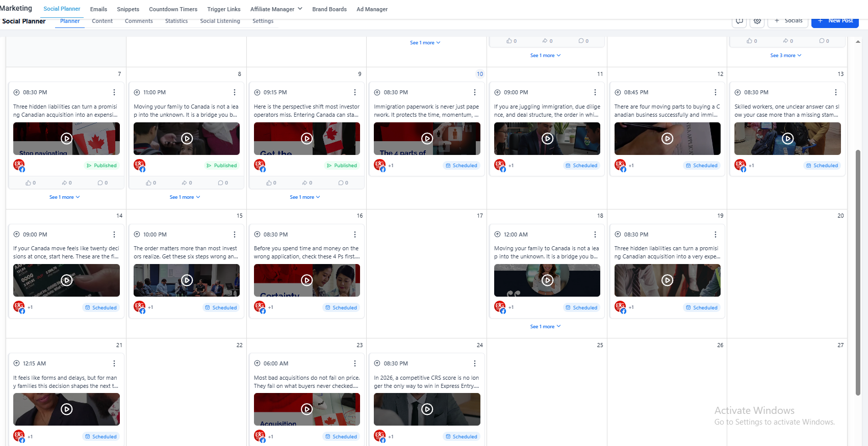The height and width of the screenshot is (446, 868).
Task: Play video on the 'Three hidden liabilities' day 7 post
Action: 67,138
